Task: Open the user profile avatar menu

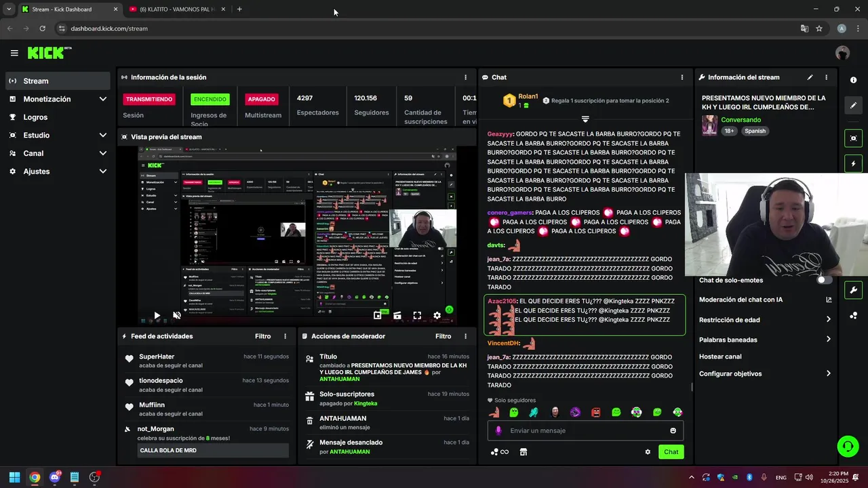Action: click(x=842, y=53)
